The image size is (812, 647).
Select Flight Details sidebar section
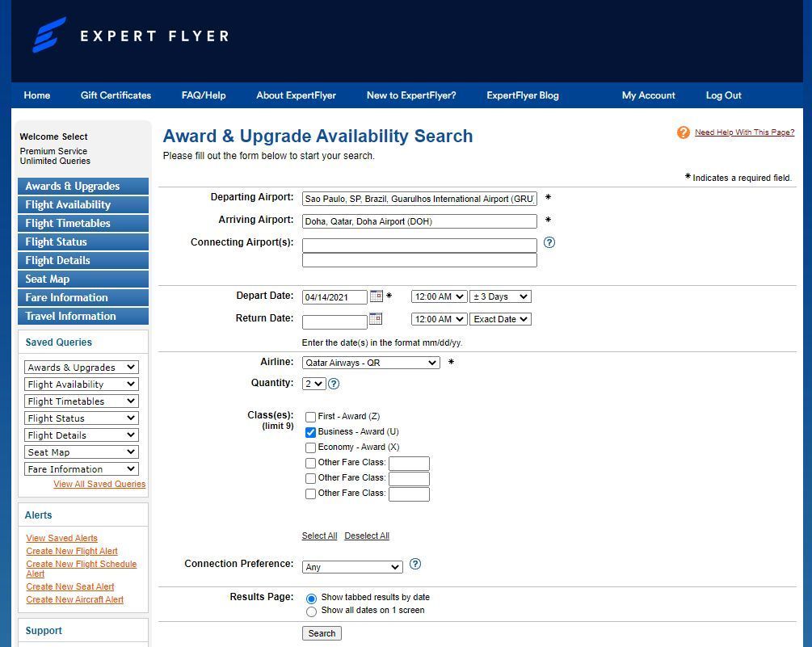coord(83,261)
